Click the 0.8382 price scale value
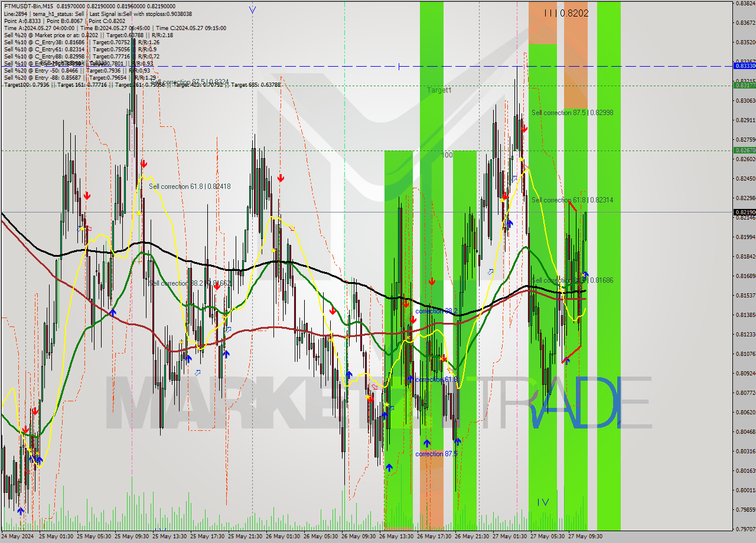The width and height of the screenshot is (756, 543). tap(745, 3)
